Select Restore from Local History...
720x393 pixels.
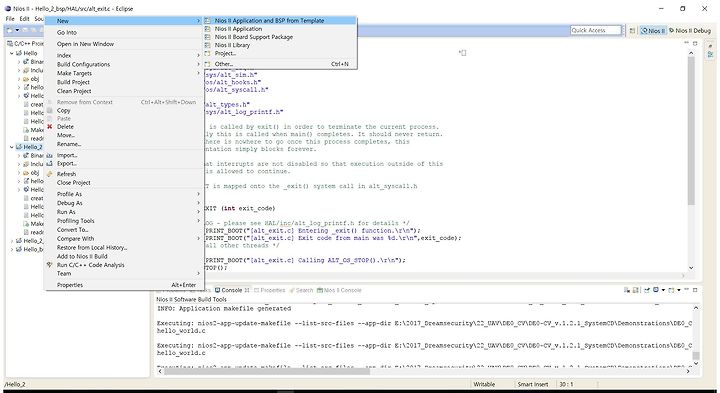pyautogui.click(x=124, y=247)
